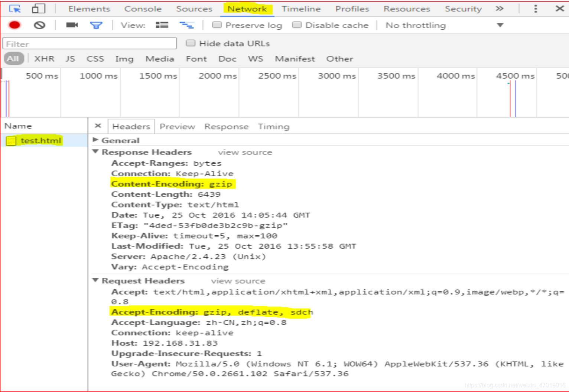569x392 pixels.
Task: Switch to the Console tab
Action: click(x=143, y=9)
